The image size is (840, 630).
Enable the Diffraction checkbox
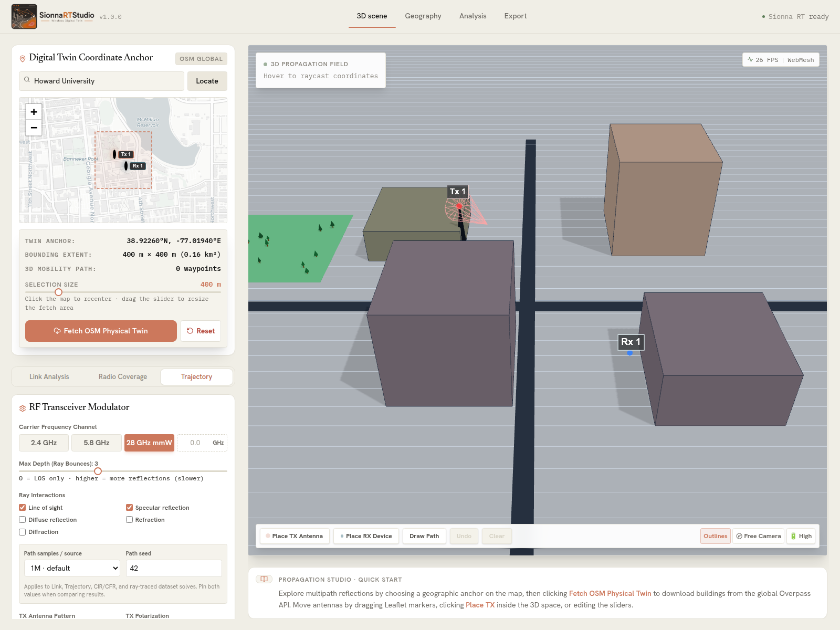click(x=23, y=532)
